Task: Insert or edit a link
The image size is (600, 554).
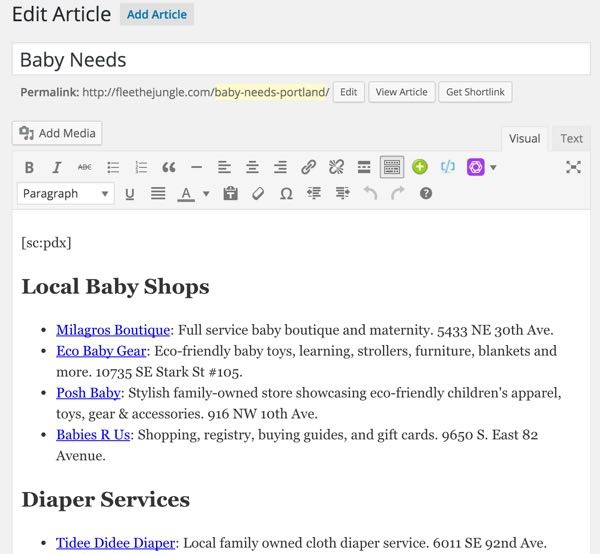Action: pyautogui.click(x=308, y=167)
